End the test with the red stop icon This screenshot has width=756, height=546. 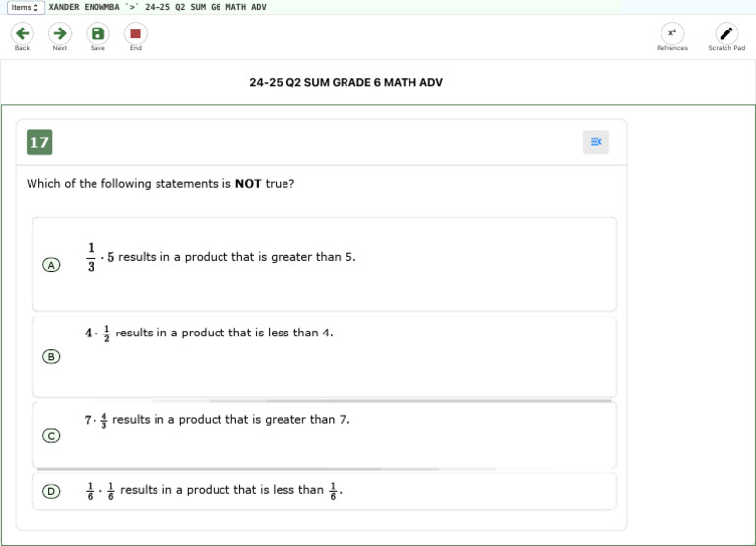coord(136,33)
